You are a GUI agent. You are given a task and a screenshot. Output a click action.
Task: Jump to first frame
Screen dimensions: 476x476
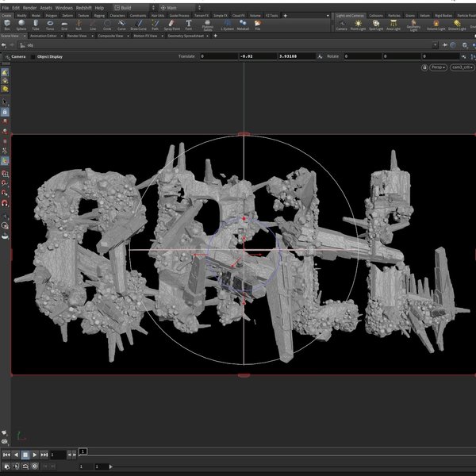pyautogui.click(x=6, y=455)
